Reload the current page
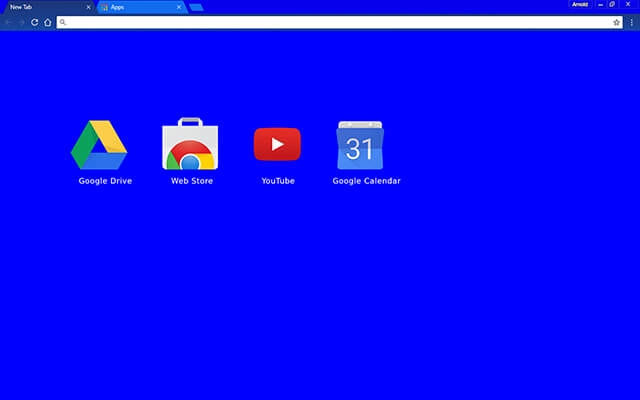The height and width of the screenshot is (400, 640). pyautogui.click(x=35, y=22)
